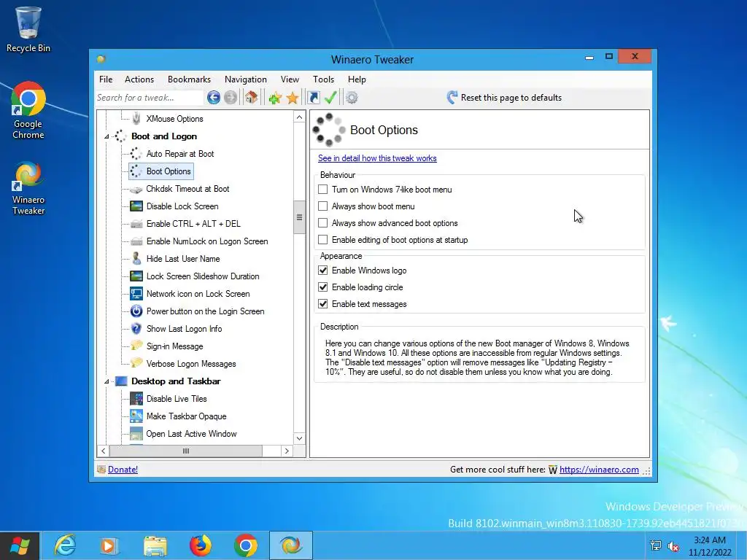The image size is (747, 560).
Task: Open the View menu
Action: (290, 79)
